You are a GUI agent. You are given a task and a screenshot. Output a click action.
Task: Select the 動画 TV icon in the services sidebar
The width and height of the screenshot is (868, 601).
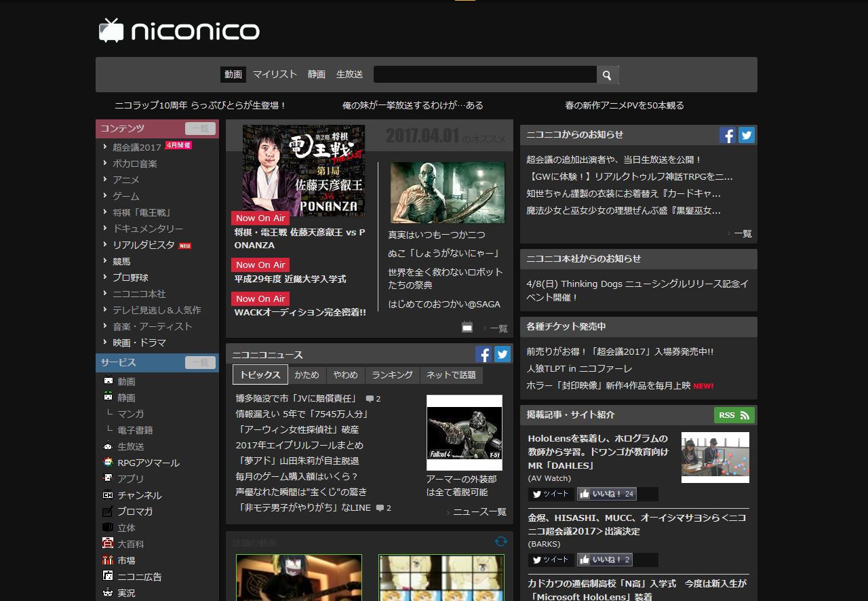(x=107, y=381)
